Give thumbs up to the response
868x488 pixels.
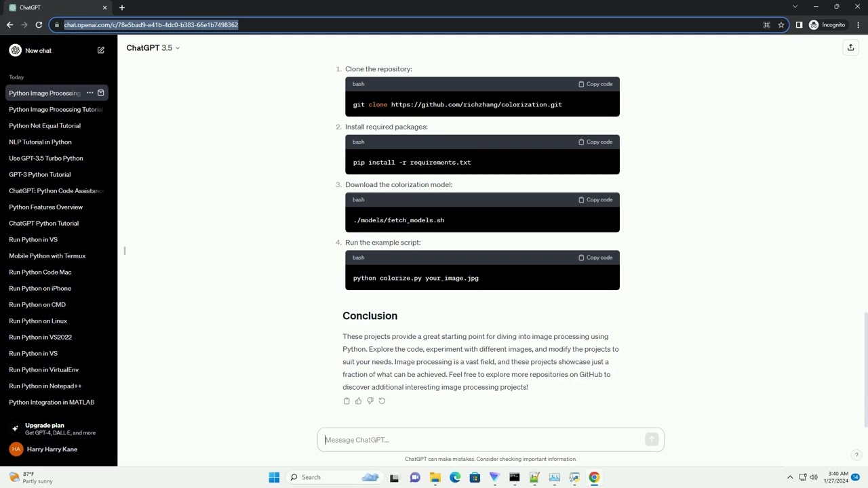coord(358,401)
